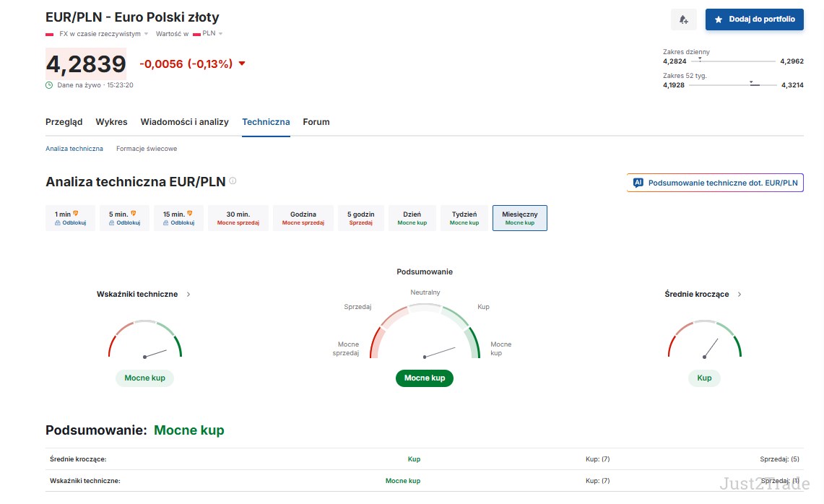Click the Średnie kroczące gauge

pos(704,339)
